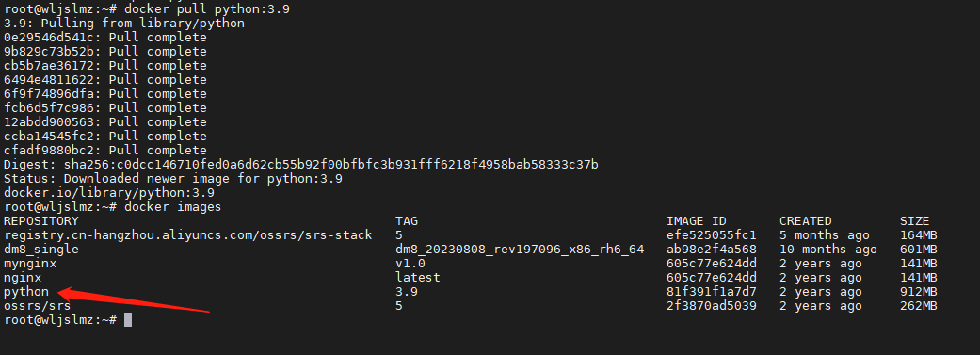Click image ID 81f391f1a7d7
The image size is (980, 355).
click(x=712, y=292)
